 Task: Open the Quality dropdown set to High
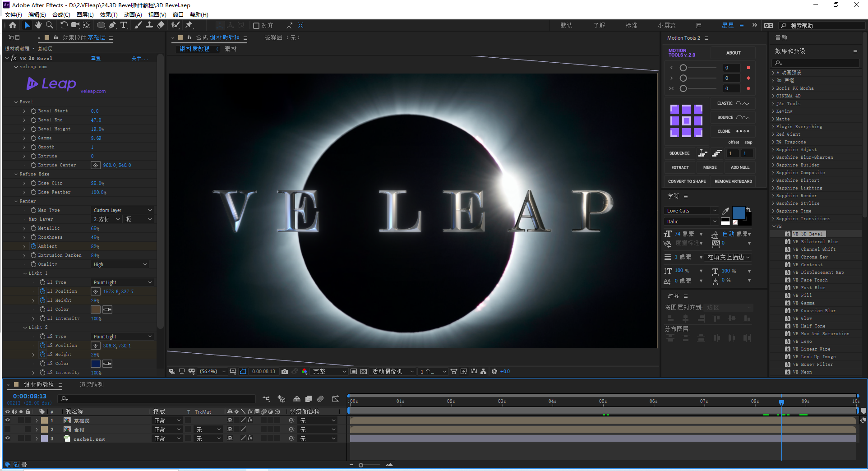(x=120, y=264)
